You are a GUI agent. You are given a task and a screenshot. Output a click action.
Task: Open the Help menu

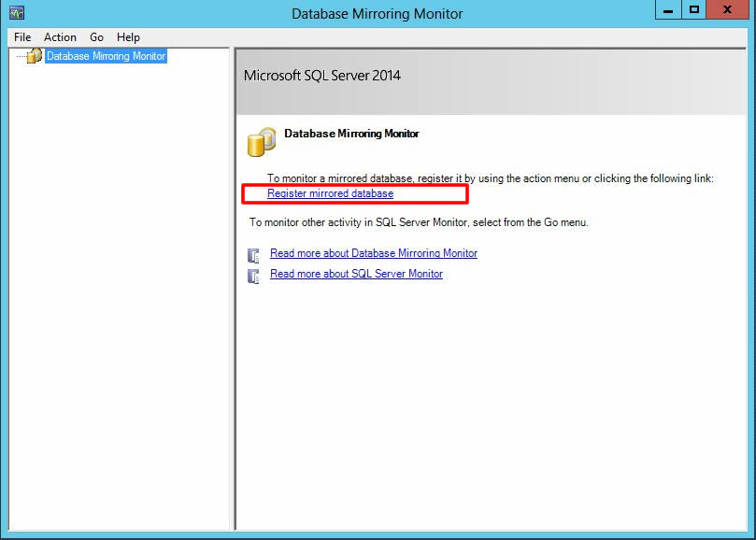point(128,37)
